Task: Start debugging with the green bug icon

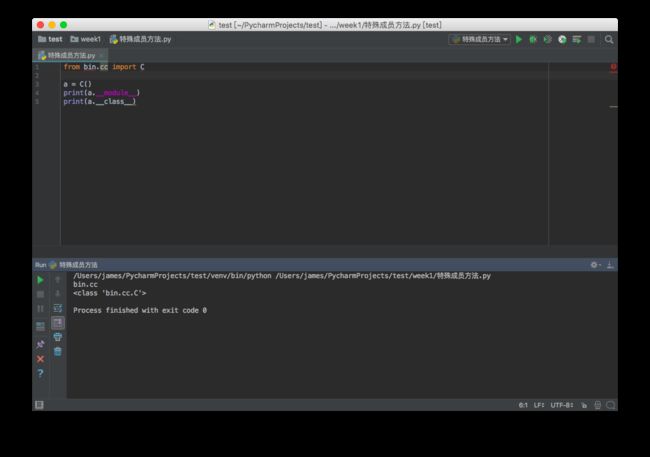Action: tap(533, 39)
